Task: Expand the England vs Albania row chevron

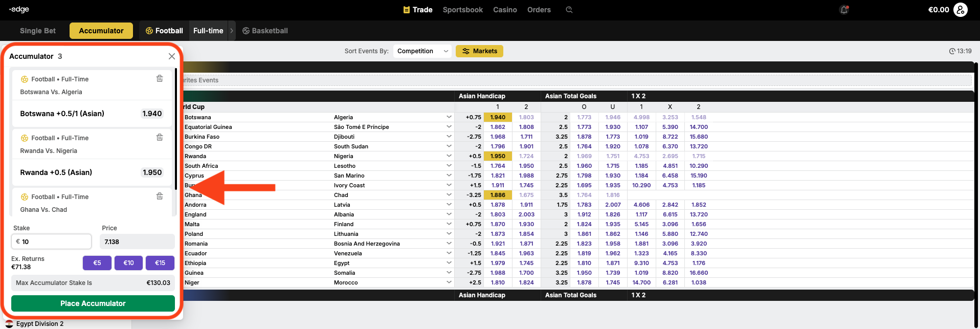Action: [x=449, y=214]
